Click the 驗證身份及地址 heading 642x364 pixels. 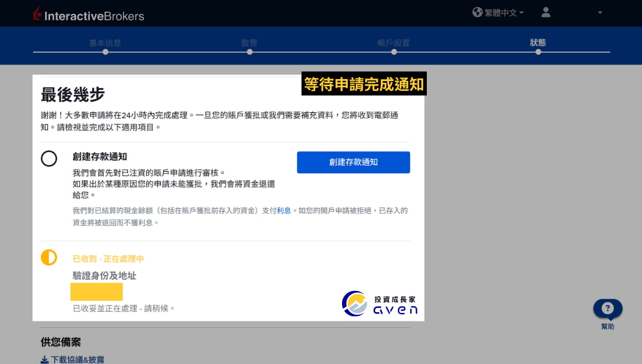pos(104,276)
